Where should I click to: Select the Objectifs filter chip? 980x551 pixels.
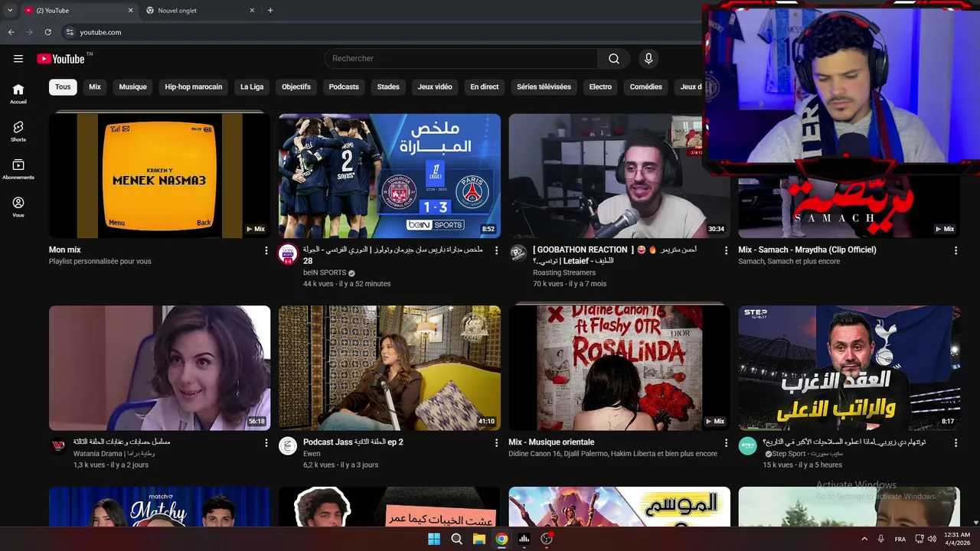pyautogui.click(x=296, y=87)
